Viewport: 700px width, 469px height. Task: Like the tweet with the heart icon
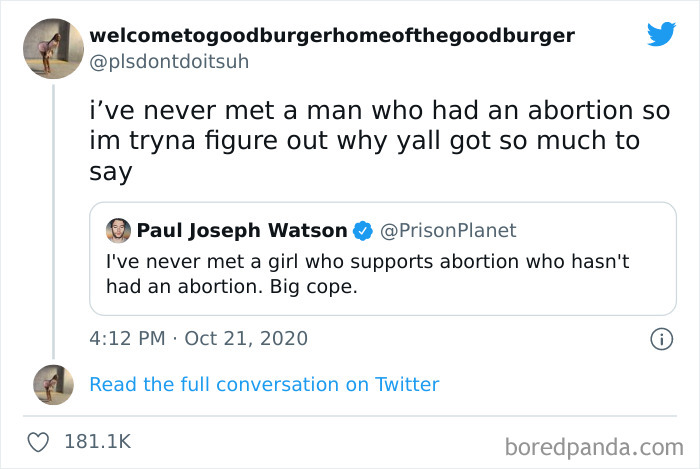coord(38,442)
